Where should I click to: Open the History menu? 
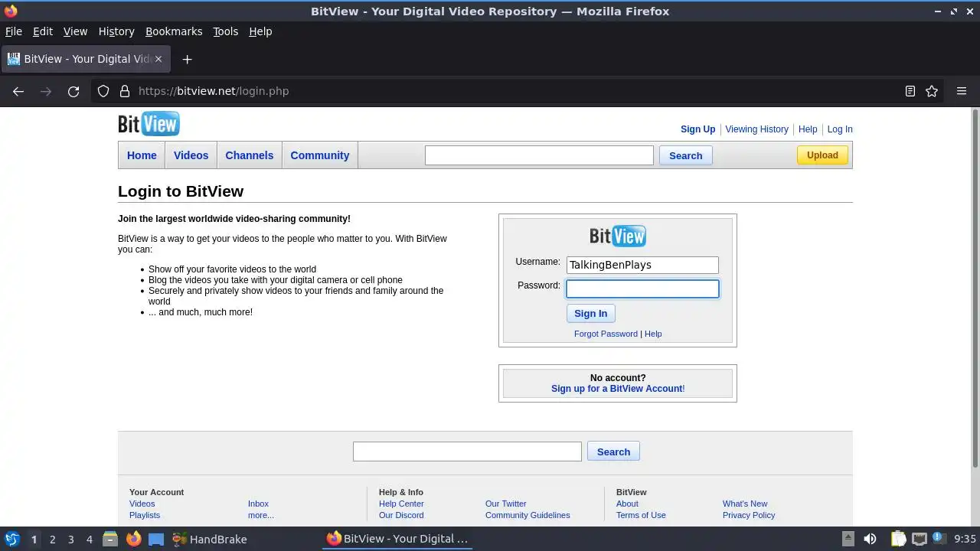(x=116, y=31)
